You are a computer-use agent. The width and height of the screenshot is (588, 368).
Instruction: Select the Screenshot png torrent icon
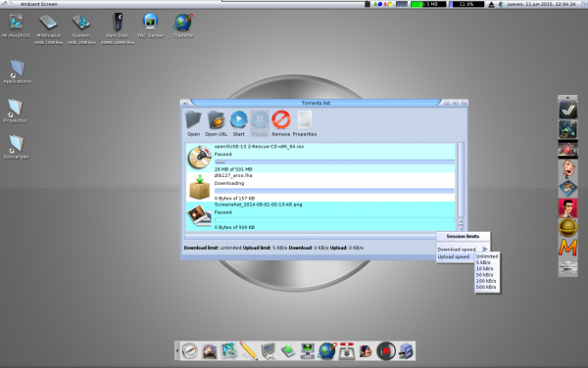(199, 215)
